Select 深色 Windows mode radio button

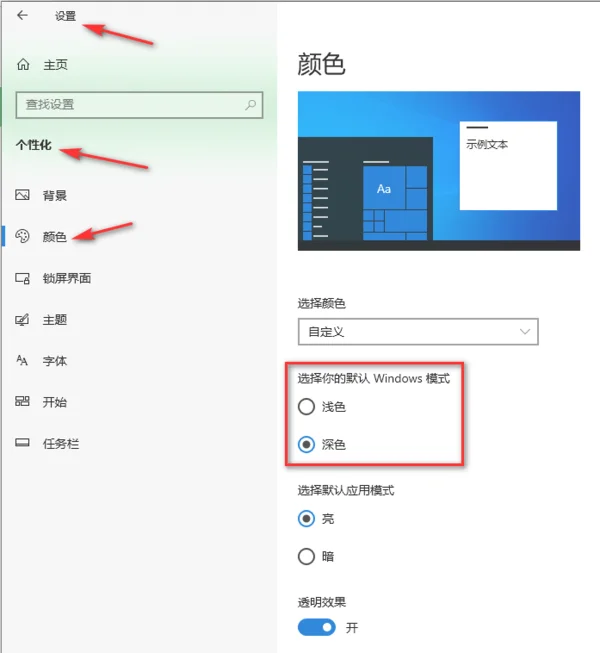pyautogui.click(x=306, y=444)
